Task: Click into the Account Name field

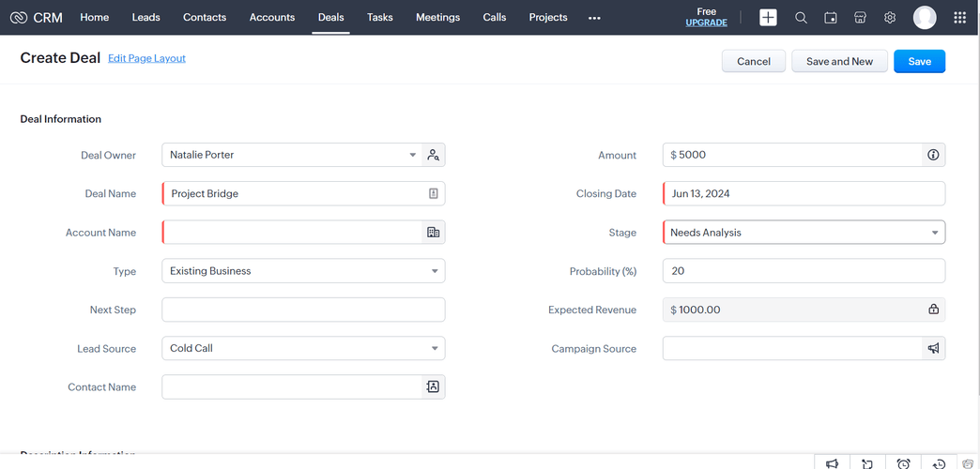Action: click(x=303, y=233)
